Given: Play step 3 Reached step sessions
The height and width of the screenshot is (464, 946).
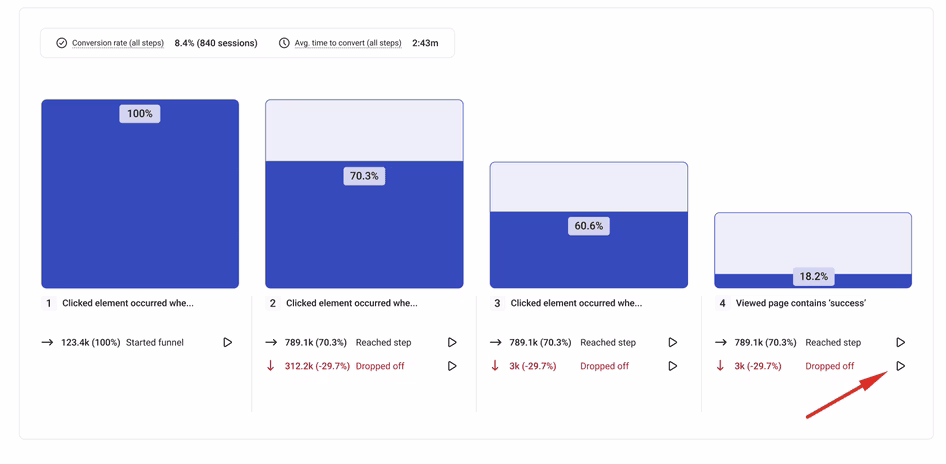Looking at the screenshot, I should coord(673,342).
